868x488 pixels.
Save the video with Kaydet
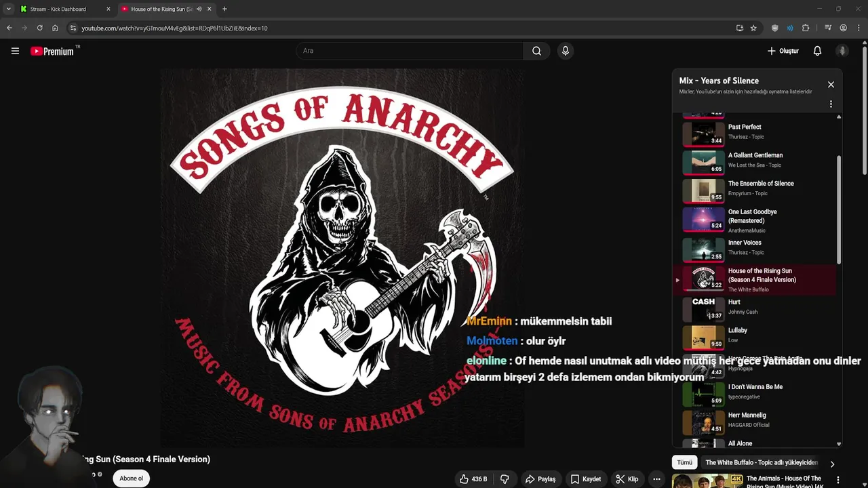click(x=586, y=479)
